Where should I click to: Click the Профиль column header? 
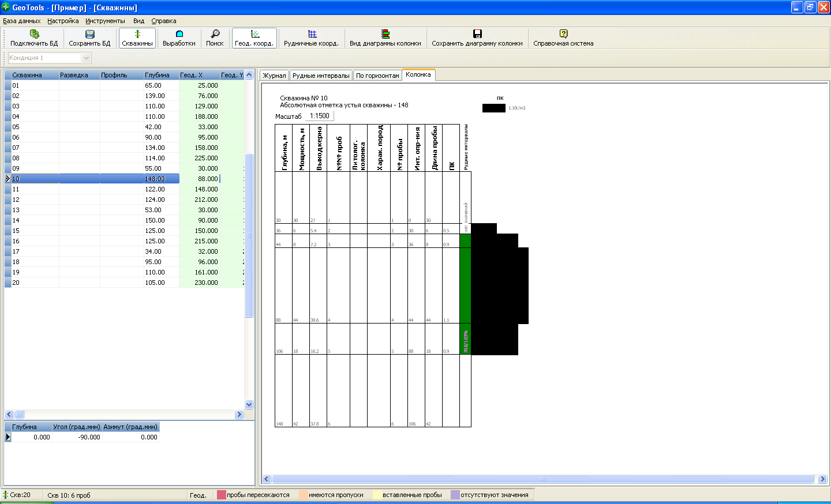122,75
